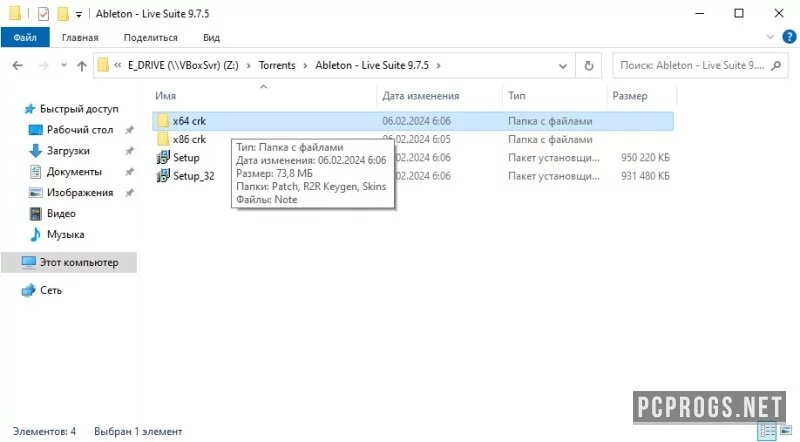Select the Setup_32 installer icon
This screenshot has width=800, height=442.
tap(163, 176)
